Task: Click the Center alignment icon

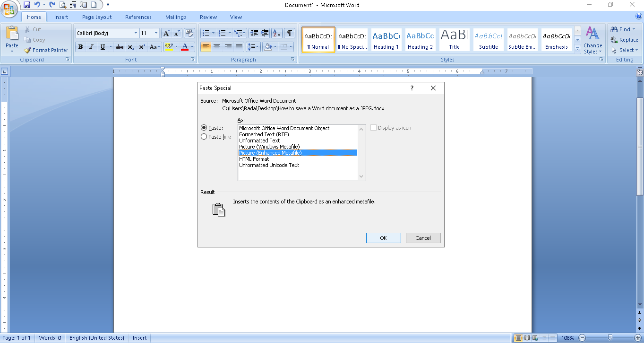Action: [217, 47]
